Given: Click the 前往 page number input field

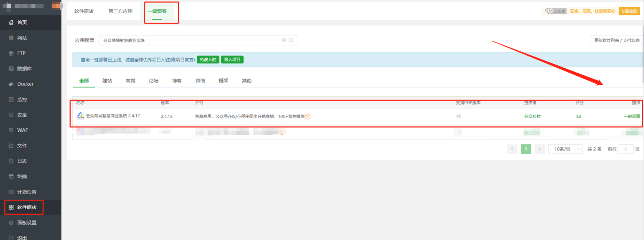Looking at the screenshot, I should 625,149.
